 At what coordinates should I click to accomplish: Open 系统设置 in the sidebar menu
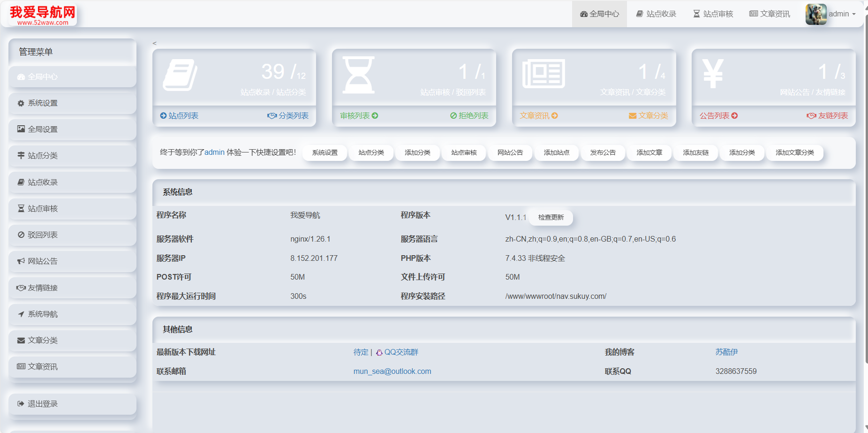tap(43, 103)
